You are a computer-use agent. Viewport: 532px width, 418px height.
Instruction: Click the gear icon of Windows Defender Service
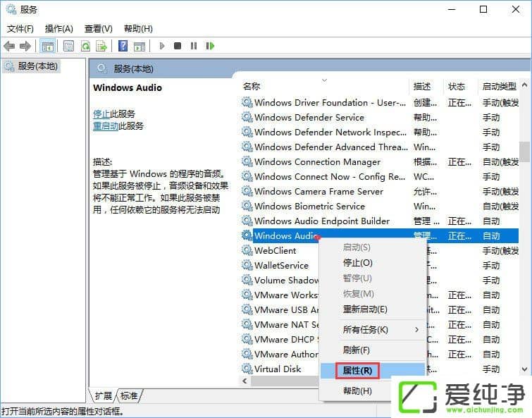pyautogui.click(x=247, y=117)
